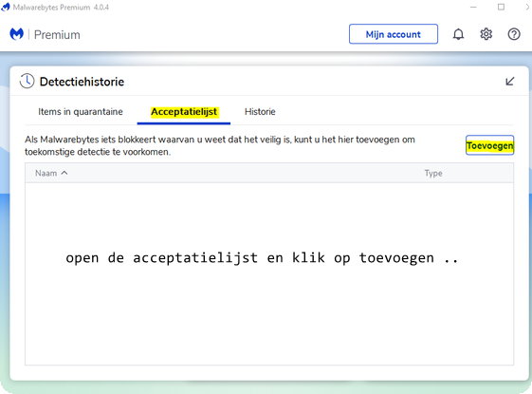Open the Historie tab

pyautogui.click(x=260, y=112)
